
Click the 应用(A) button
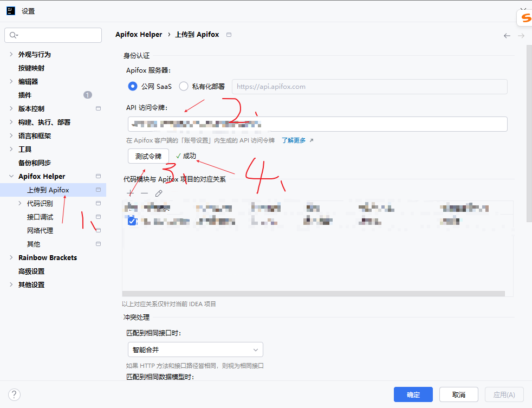[504, 394]
